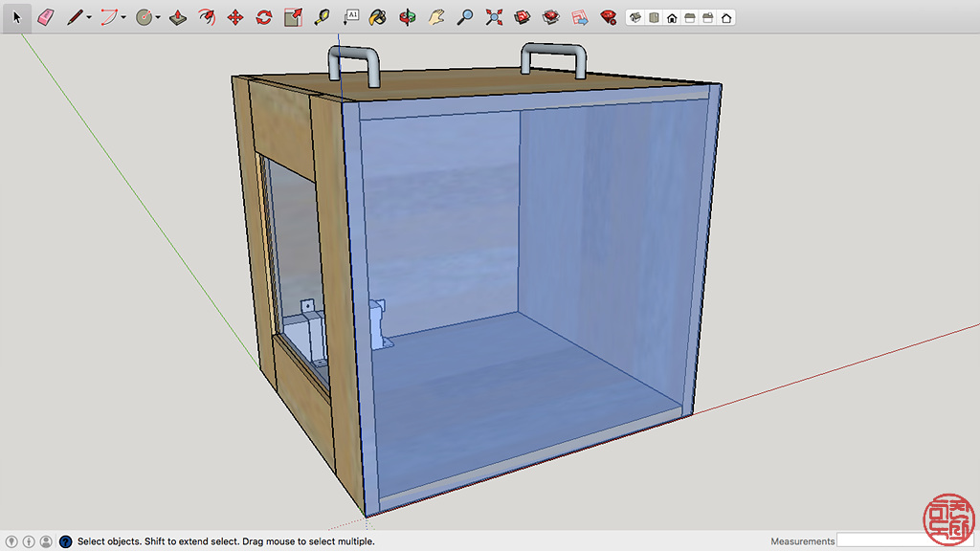Click the user sign-in status icon
The width and height of the screenshot is (980, 551).
[46, 541]
